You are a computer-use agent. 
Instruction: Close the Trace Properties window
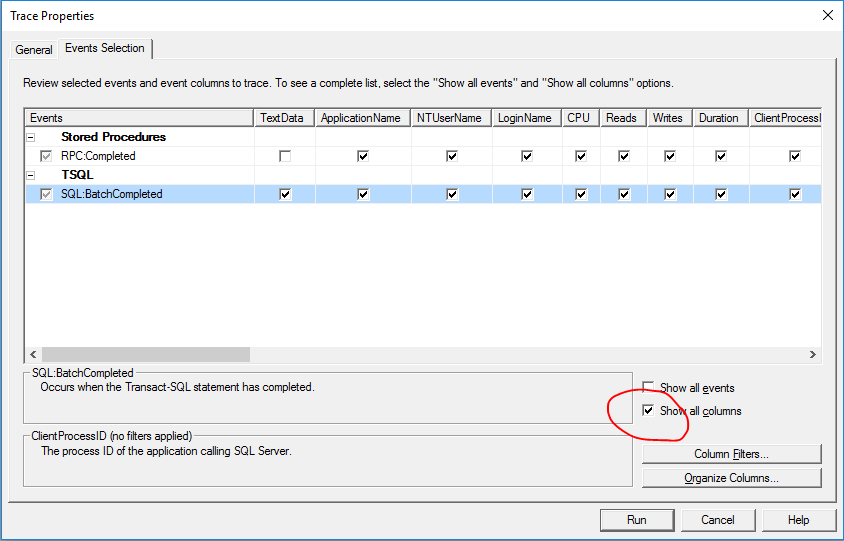tap(826, 15)
